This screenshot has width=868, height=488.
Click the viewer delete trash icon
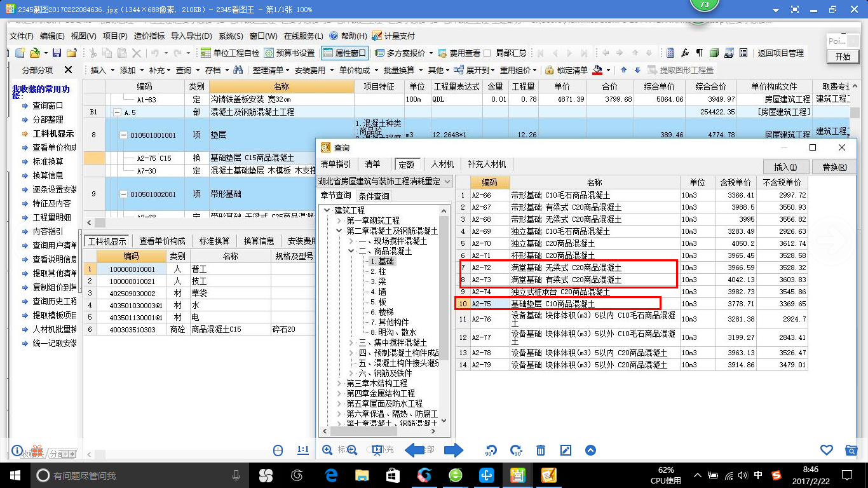click(x=541, y=451)
